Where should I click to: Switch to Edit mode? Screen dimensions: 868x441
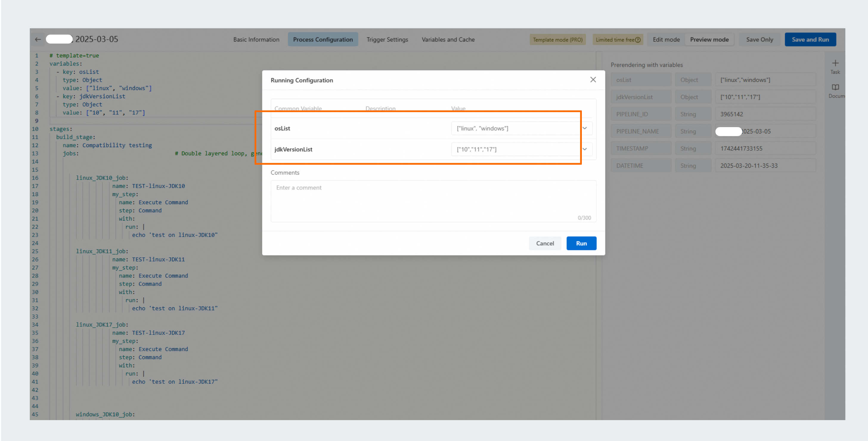tap(666, 39)
